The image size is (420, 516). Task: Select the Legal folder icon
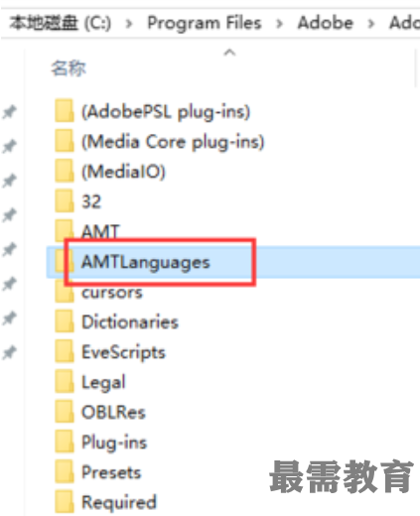point(65,381)
